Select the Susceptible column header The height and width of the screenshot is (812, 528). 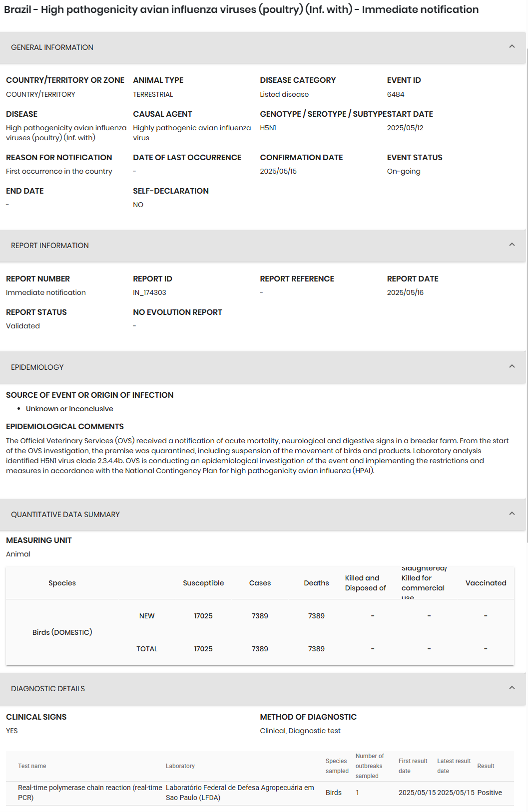pos(203,583)
